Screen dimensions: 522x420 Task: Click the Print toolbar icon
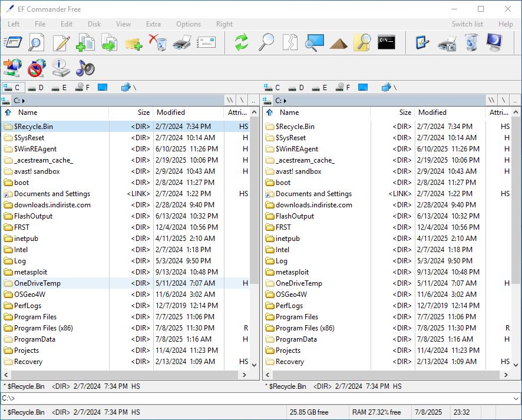coord(182,42)
